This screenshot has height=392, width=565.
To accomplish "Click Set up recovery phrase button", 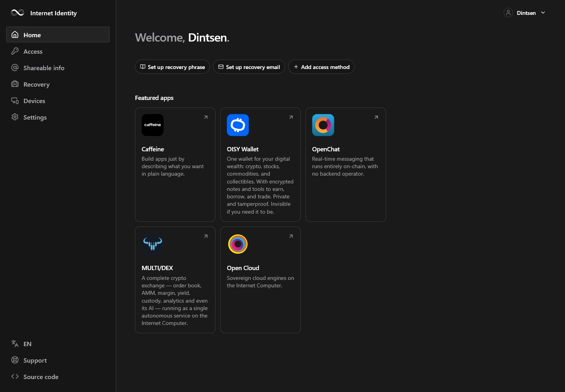I will pos(172,67).
